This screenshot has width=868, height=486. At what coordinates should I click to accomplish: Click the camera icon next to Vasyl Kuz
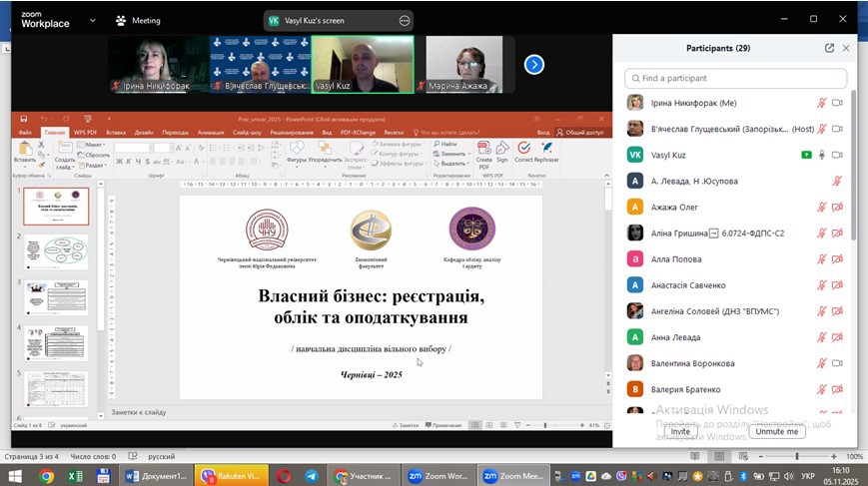pyautogui.click(x=838, y=155)
